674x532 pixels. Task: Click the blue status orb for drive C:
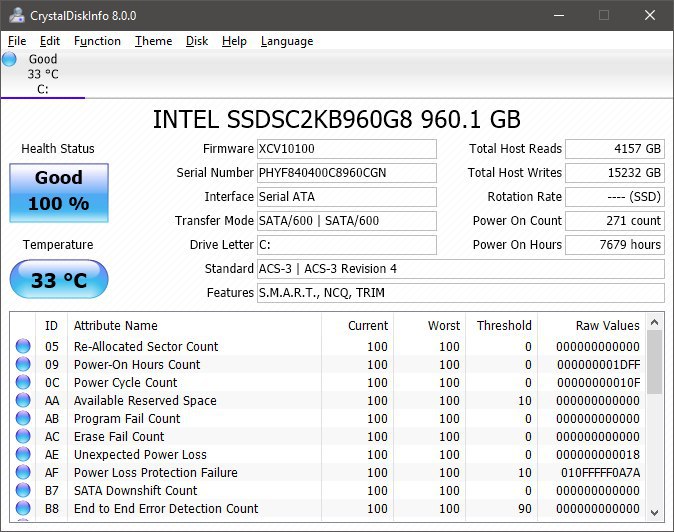[9, 59]
